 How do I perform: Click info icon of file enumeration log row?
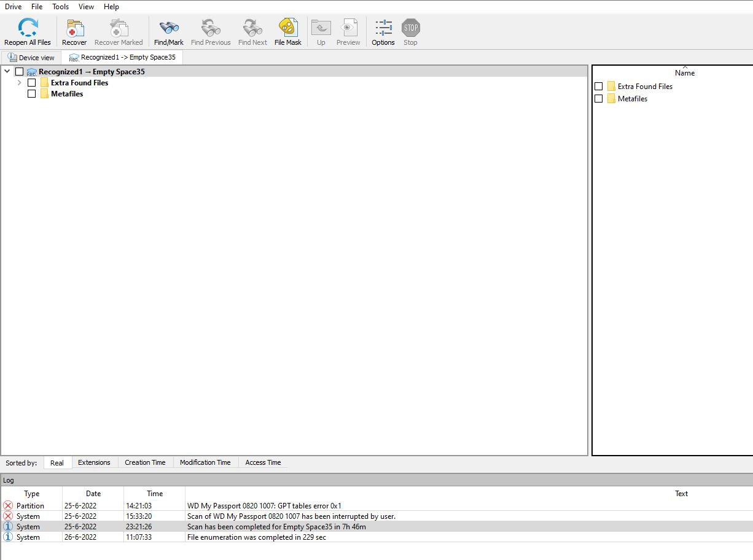coord(8,537)
